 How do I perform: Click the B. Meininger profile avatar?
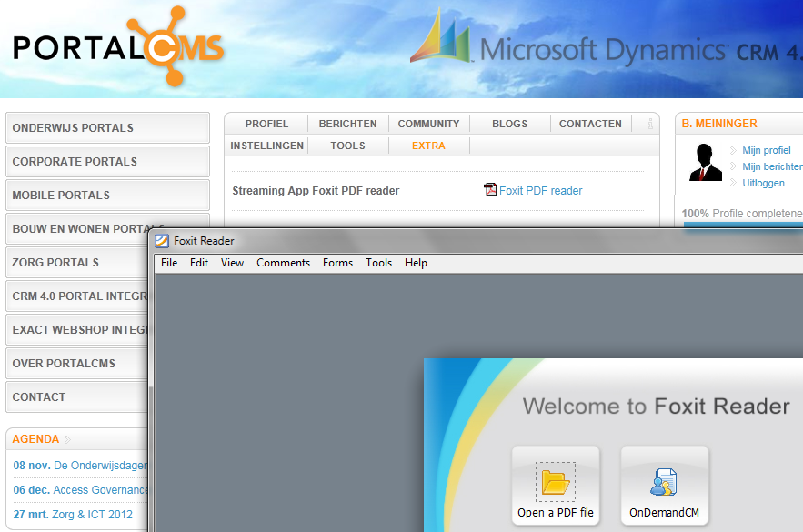[706, 162]
